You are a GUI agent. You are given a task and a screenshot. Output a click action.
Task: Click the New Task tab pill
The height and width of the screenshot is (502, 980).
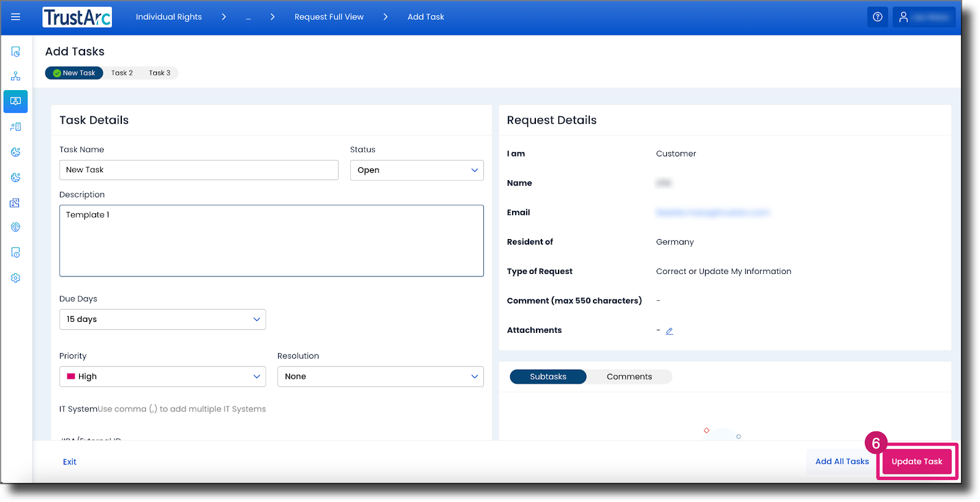click(74, 73)
